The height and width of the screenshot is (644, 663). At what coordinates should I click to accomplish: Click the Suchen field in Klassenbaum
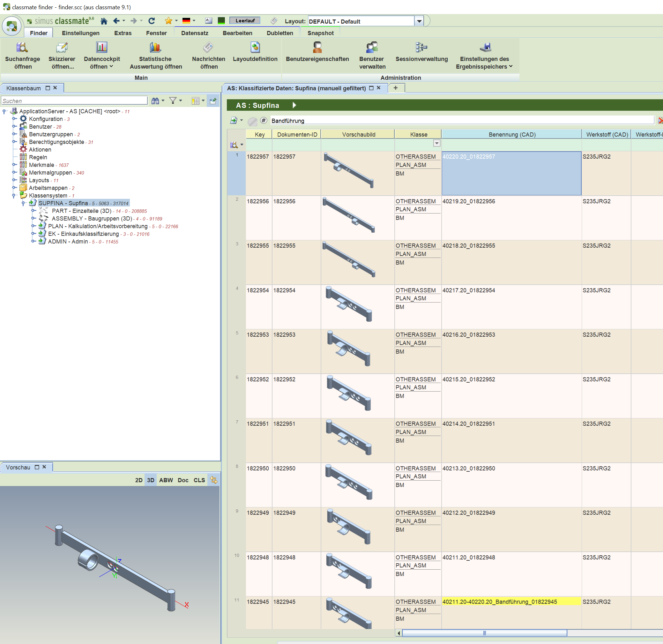click(x=74, y=101)
